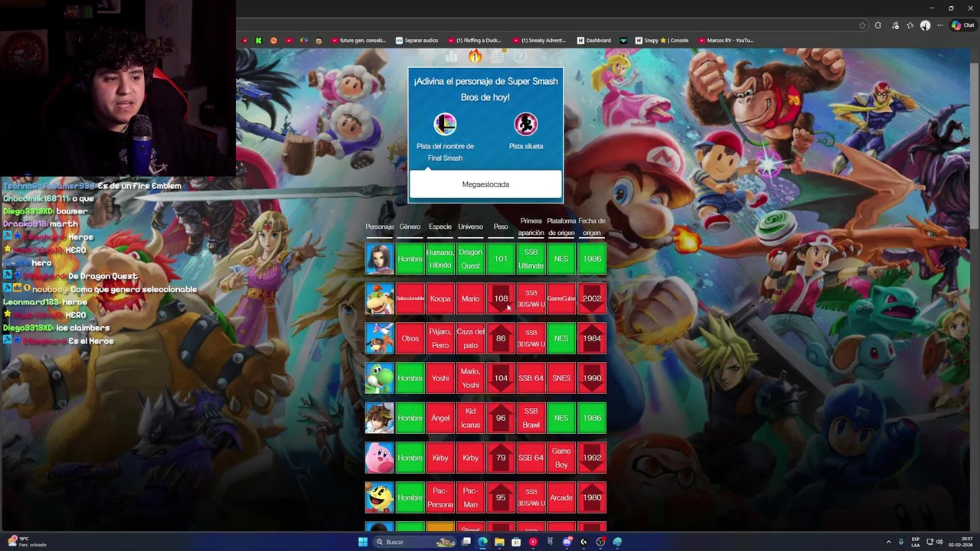Click the 'Humano, Híbrido' species cell
The width and height of the screenshot is (980, 551).
440,259
